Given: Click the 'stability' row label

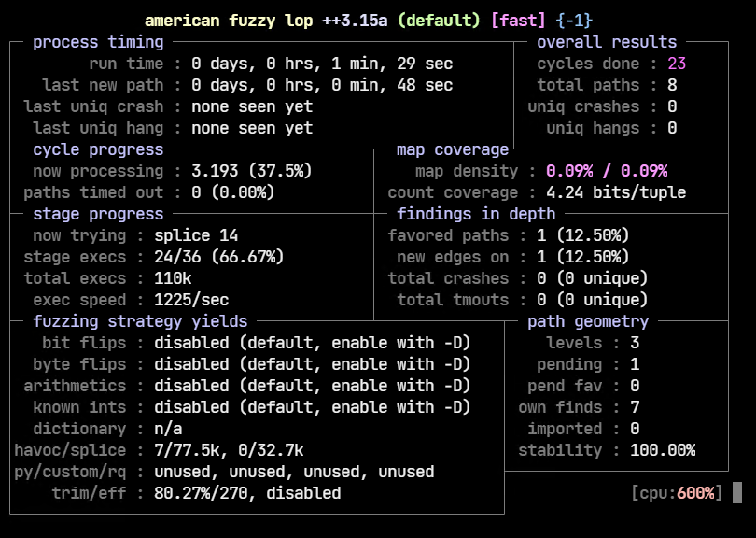Looking at the screenshot, I should pos(560,450).
